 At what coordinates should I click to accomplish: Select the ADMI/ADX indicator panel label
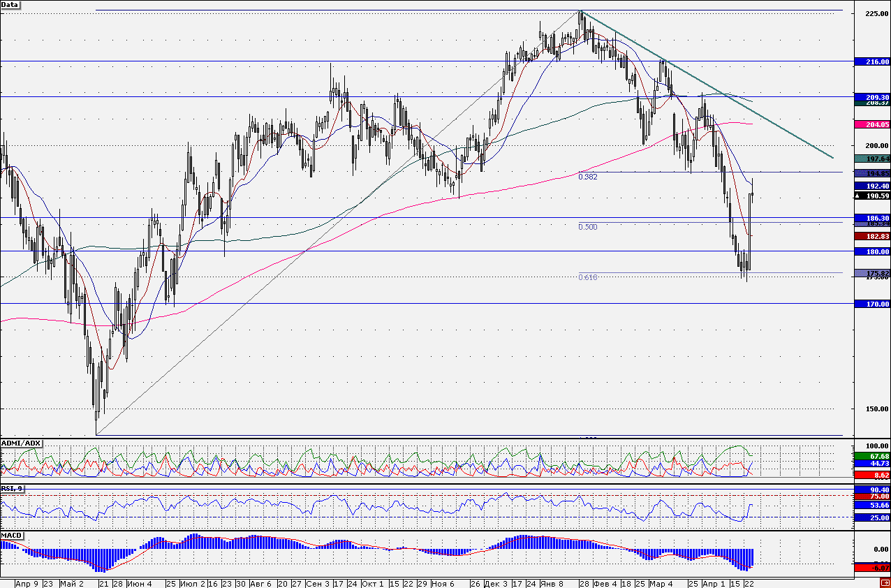click(22, 443)
